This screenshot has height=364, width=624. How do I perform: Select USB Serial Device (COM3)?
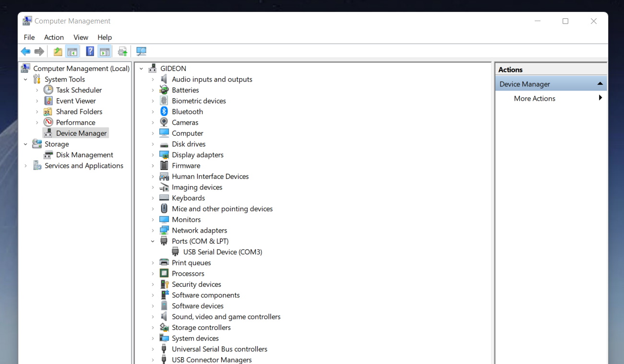pos(223,251)
